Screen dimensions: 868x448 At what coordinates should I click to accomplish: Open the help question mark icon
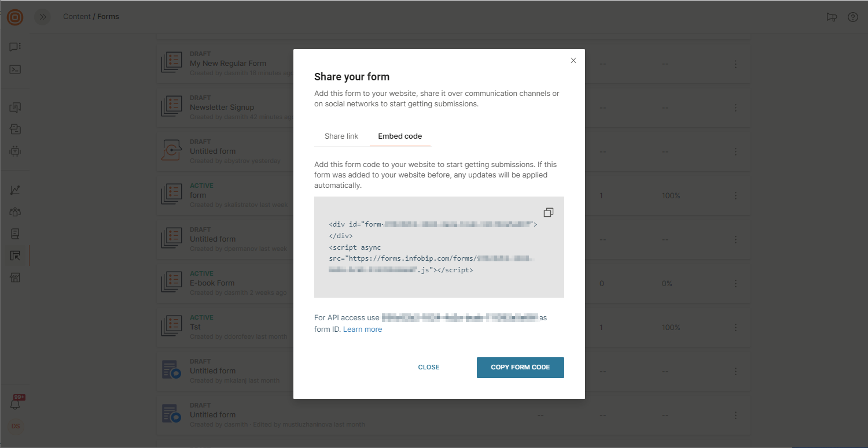[853, 17]
